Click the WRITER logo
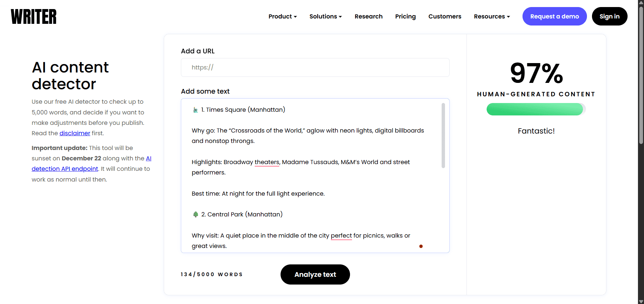Screen dimensions: 644x304 [x=34, y=16]
